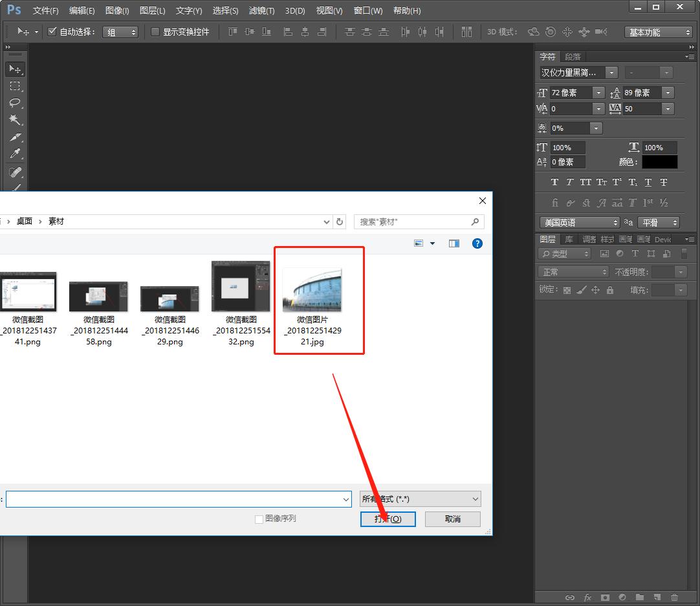The height and width of the screenshot is (606, 700).
Task: Click the 取消 button
Action: point(453,519)
